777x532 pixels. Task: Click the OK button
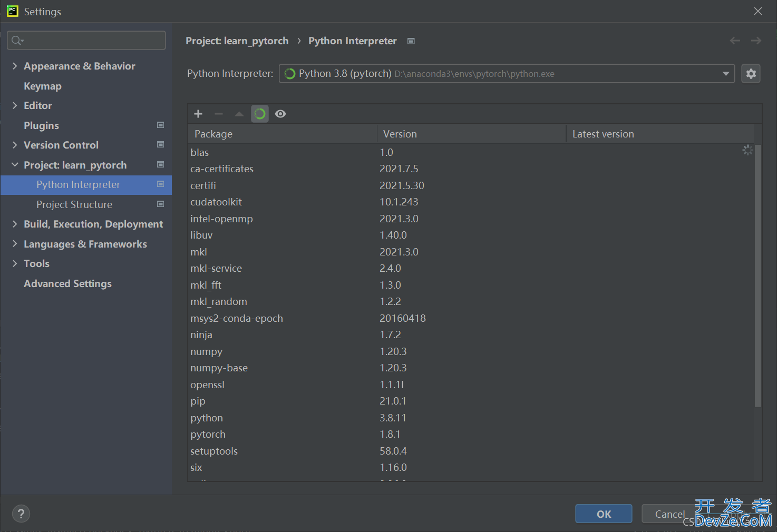[604, 514]
